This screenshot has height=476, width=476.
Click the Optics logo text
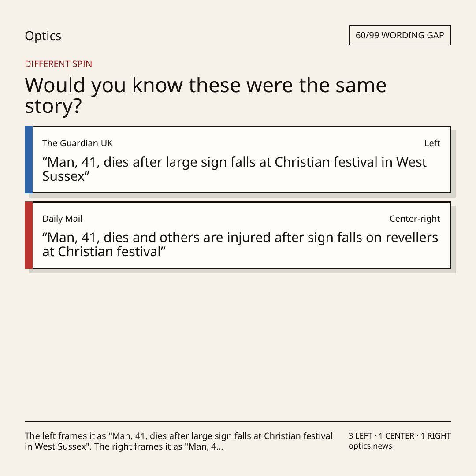pyautogui.click(x=43, y=36)
